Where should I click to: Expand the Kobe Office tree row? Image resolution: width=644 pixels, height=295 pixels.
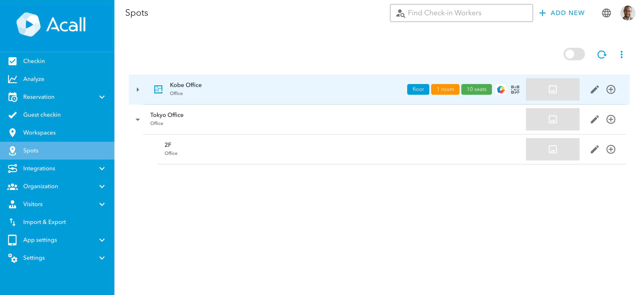coord(138,89)
